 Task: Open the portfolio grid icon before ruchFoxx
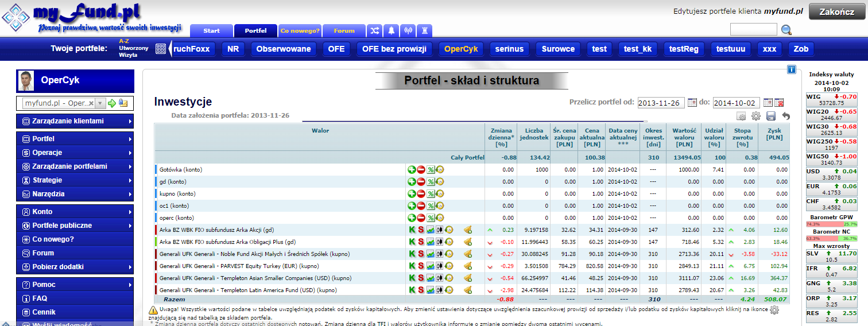(x=161, y=49)
